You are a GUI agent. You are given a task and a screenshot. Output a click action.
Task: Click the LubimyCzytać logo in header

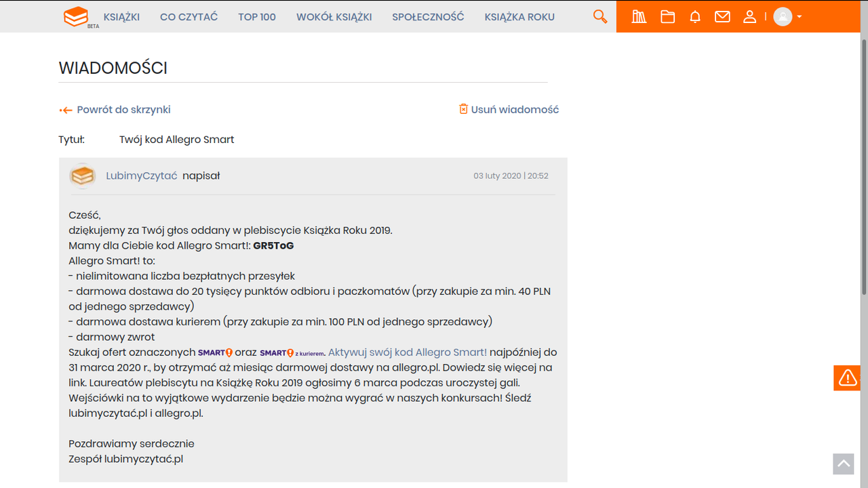(x=77, y=17)
